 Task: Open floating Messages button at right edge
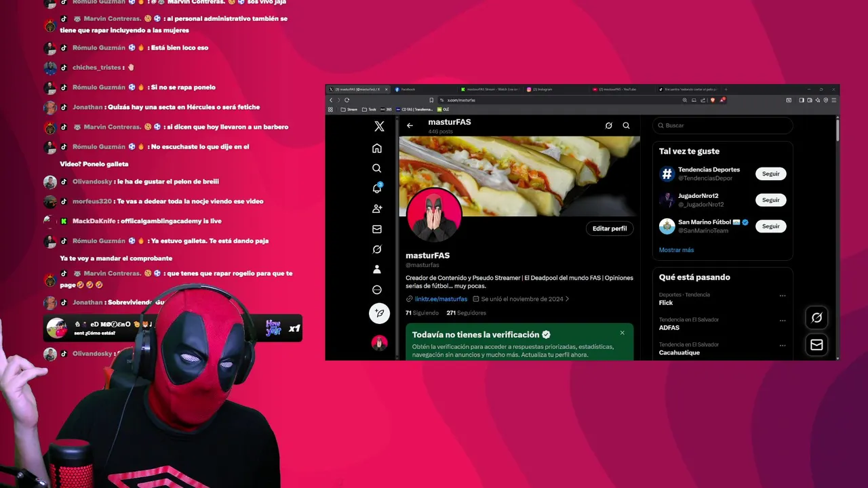816,345
